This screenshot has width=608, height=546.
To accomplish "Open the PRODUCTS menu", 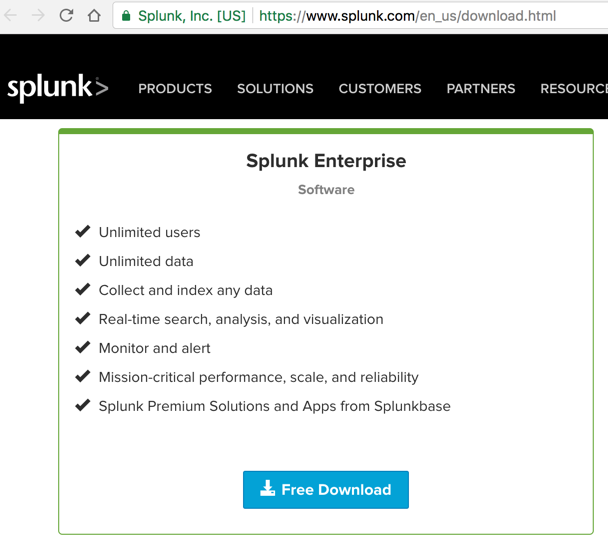I will click(175, 89).
